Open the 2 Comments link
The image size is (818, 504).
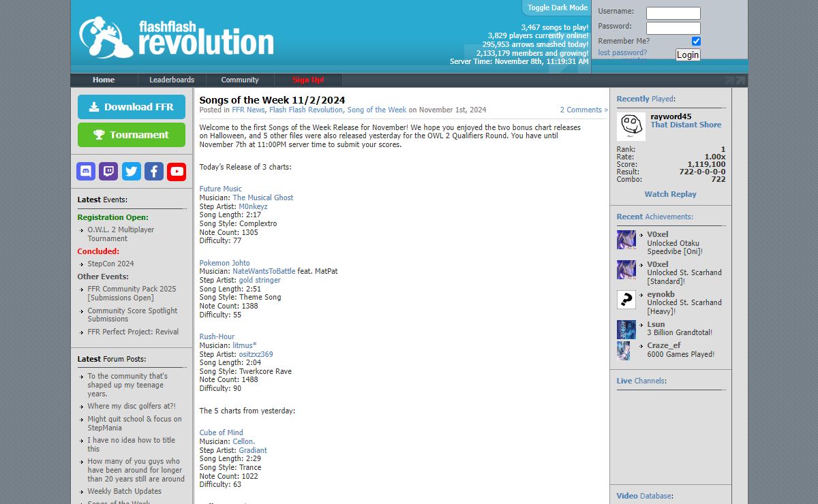point(584,110)
